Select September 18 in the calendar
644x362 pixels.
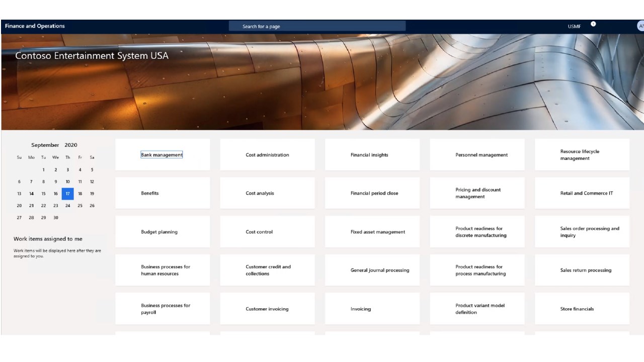80,194
